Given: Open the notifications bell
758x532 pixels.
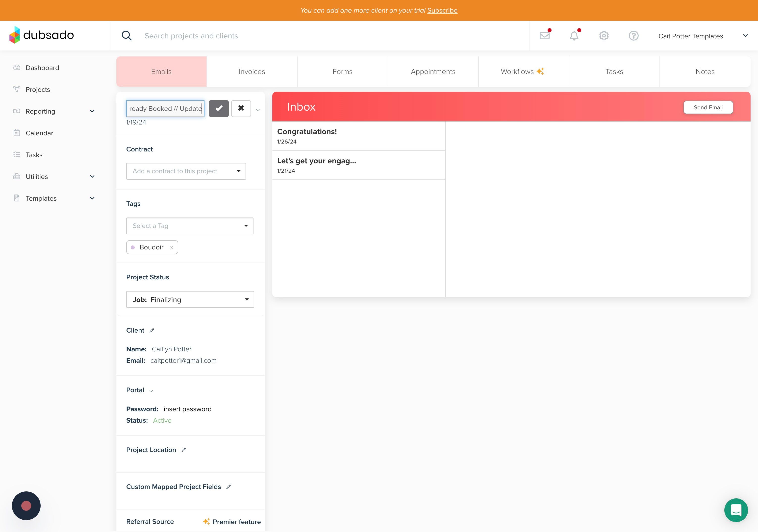Looking at the screenshot, I should click(574, 36).
